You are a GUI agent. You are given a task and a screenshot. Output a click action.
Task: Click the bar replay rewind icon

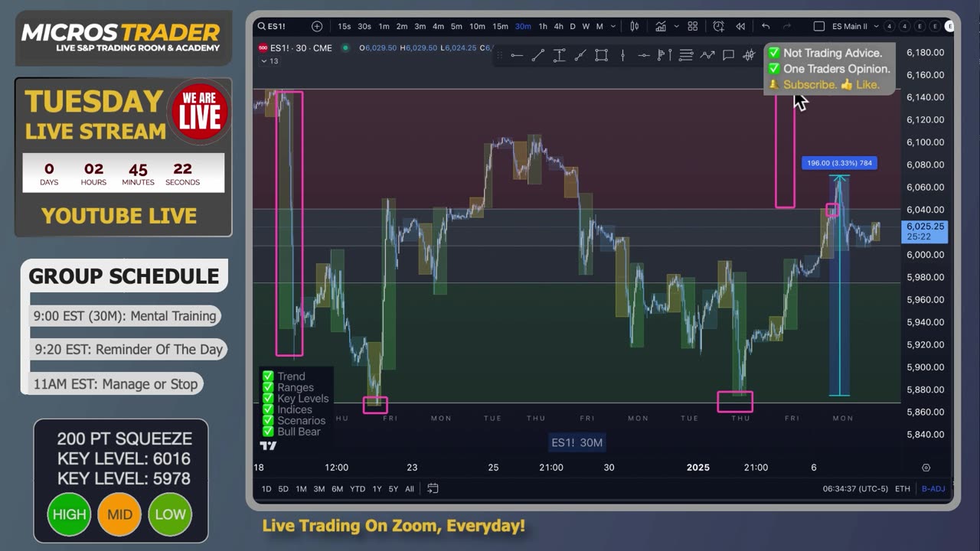(740, 26)
